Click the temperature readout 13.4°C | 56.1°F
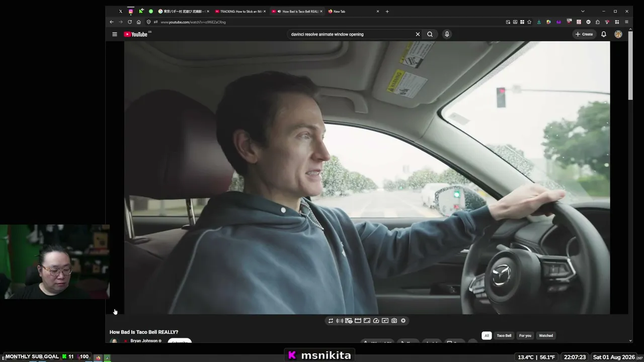Image resolution: width=644 pixels, height=362 pixels. [x=536, y=357]
